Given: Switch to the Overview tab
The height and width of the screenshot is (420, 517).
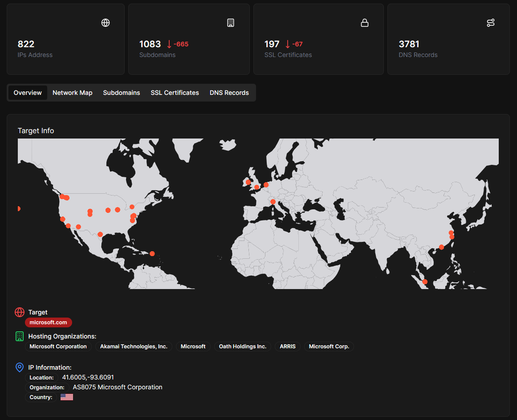Looking at the screenshot, I should [x=28, y=93].
